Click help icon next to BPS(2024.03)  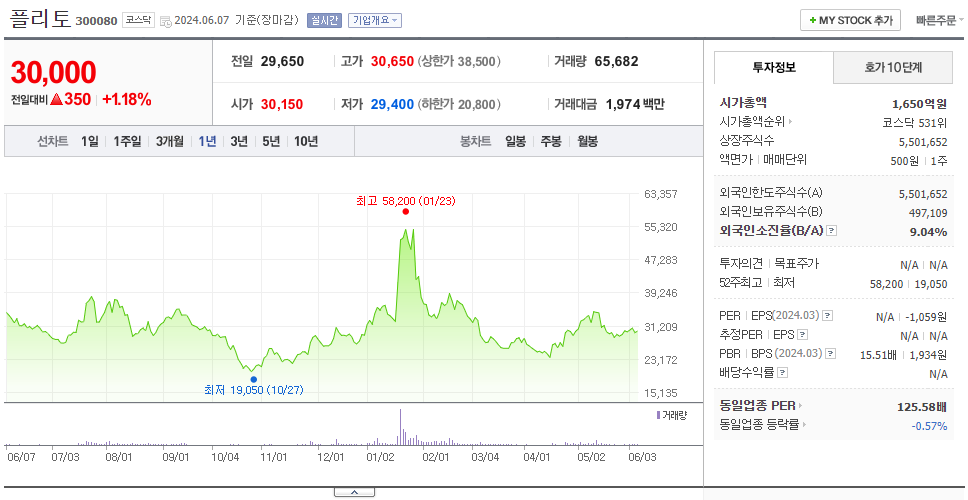pyautogui.click(x=831, y=354)
